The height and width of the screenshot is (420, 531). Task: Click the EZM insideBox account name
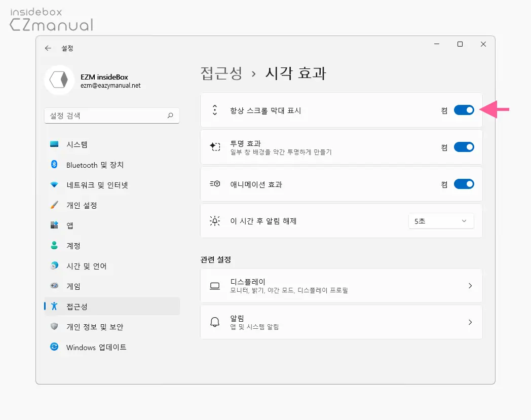pyautogui.click(x=104, y=77)
